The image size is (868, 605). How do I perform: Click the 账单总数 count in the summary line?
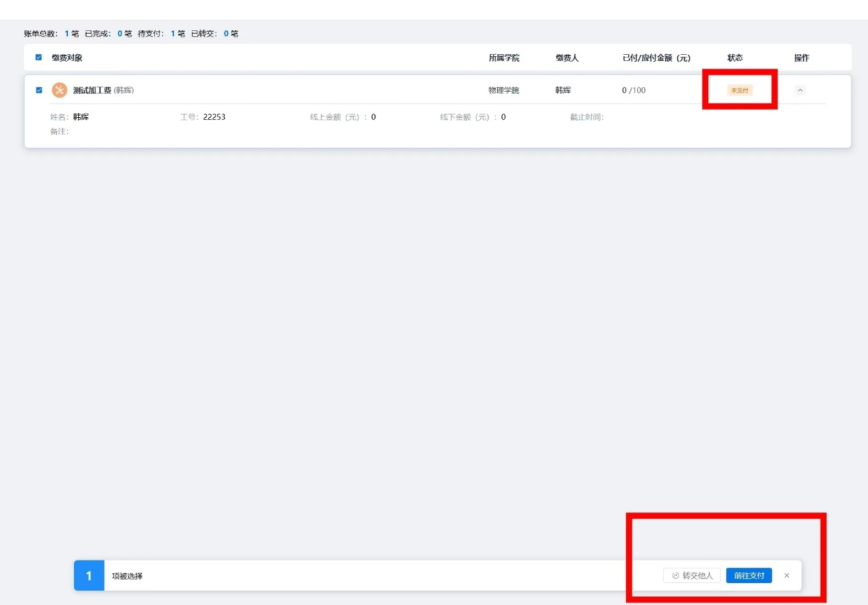[67, 34]
